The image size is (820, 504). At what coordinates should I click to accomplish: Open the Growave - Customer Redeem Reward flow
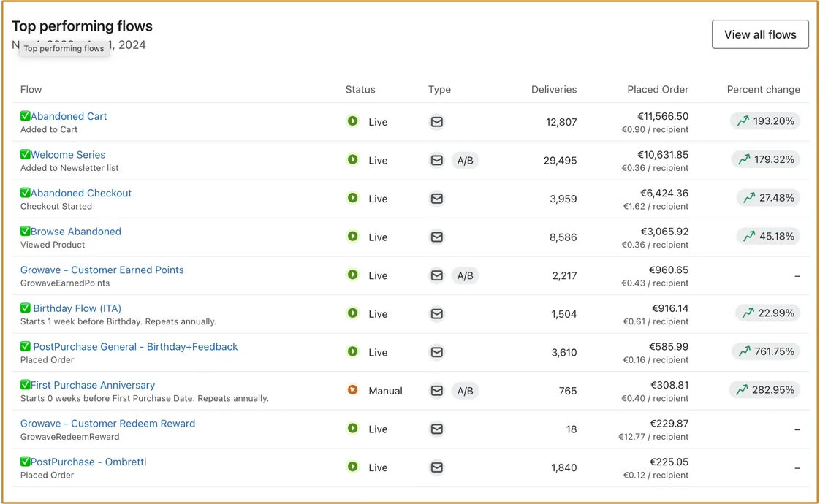coord(107,424)
